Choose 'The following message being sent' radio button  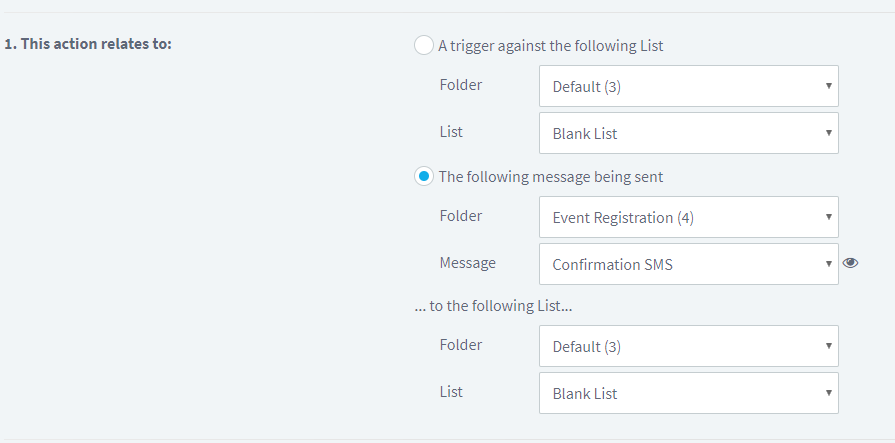tap(424, 176)
